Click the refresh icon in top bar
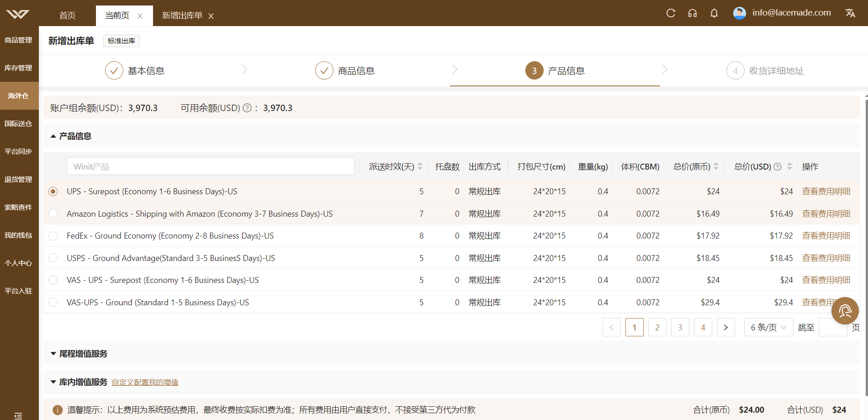 point(671,13)
